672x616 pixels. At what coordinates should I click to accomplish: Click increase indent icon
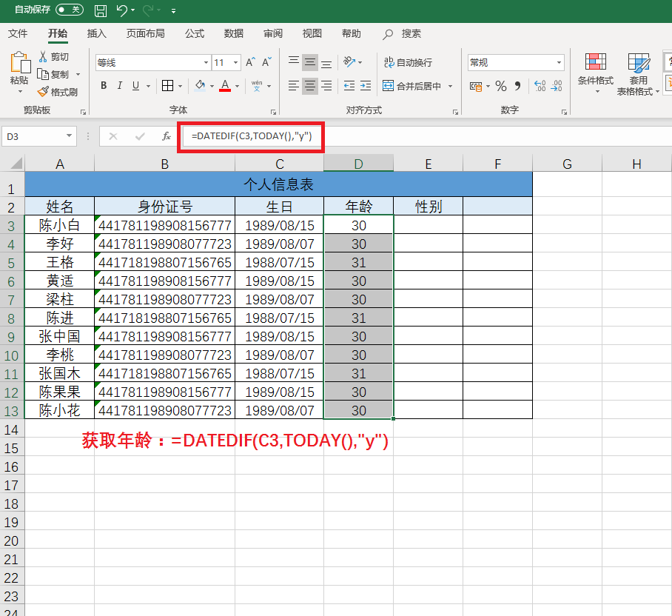(x=366, y=86)
